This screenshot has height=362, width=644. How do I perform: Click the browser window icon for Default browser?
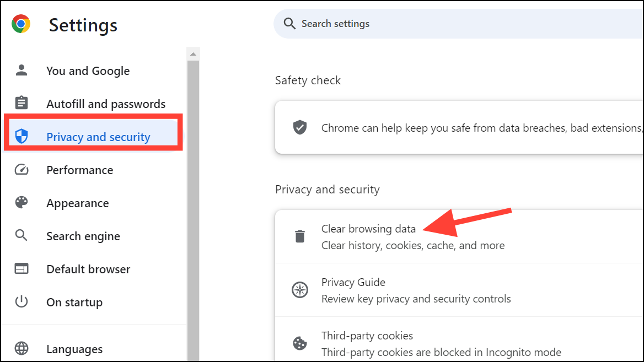click(21, 269)
